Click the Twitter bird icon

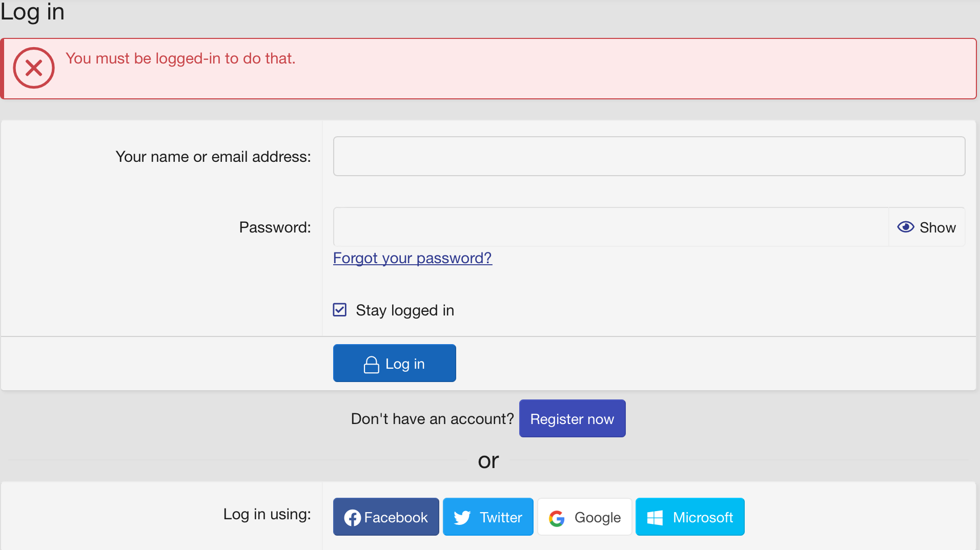(x=462, y=518)
